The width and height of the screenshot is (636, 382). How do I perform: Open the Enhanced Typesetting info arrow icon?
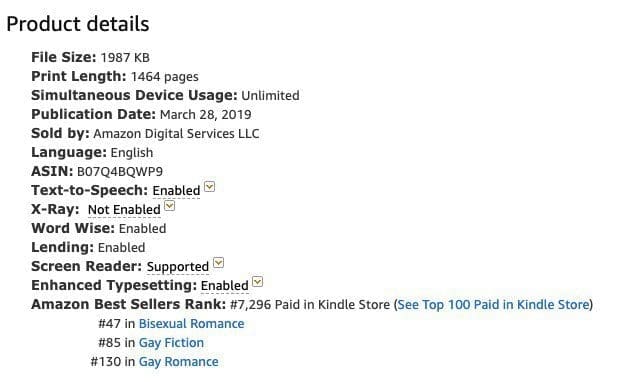click(x=258, y=282)
